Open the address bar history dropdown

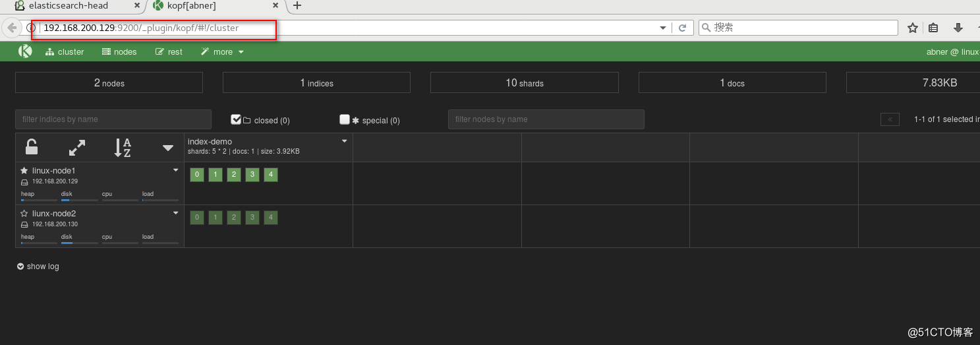pyautogui.click(x=663, y=28)
